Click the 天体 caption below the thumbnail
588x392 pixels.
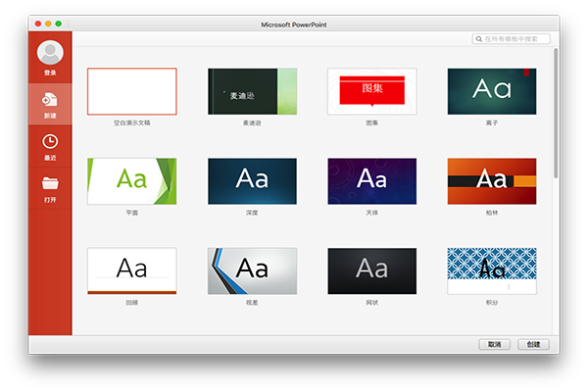(372, 213)
